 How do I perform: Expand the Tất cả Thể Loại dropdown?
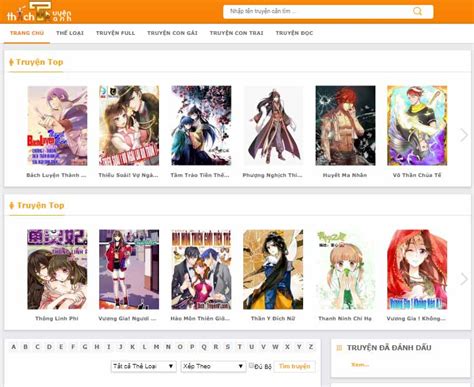pos(143,366)
